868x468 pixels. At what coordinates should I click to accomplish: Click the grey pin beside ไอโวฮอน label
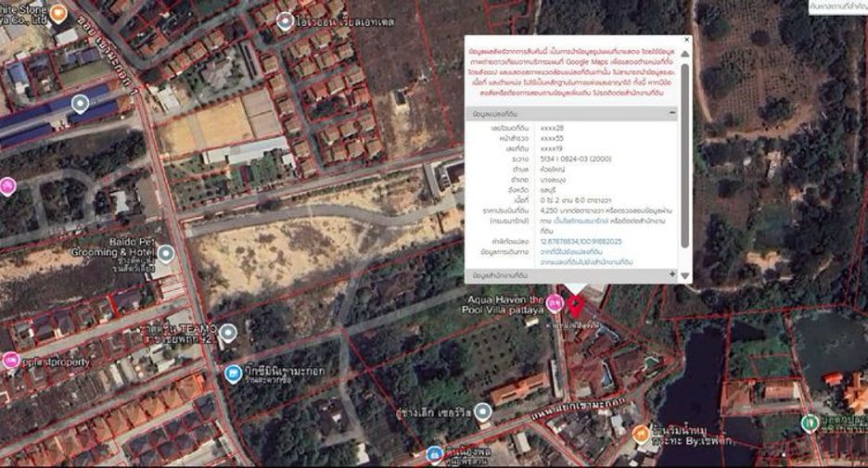(x=285, y=22)
